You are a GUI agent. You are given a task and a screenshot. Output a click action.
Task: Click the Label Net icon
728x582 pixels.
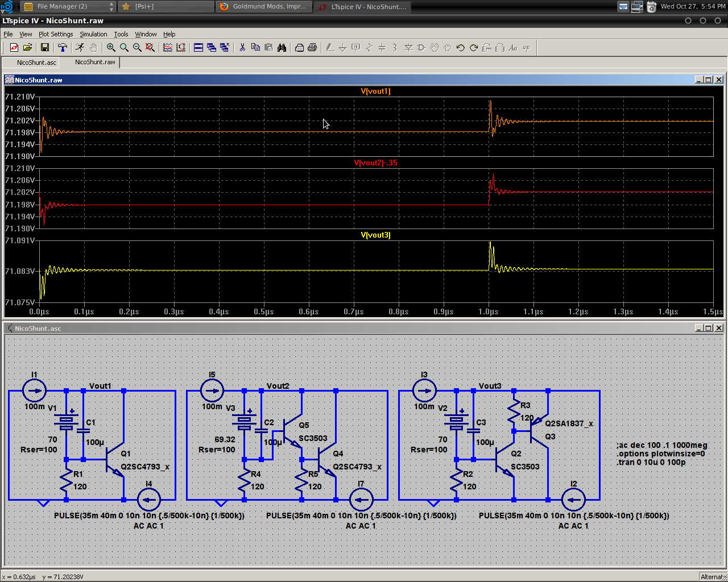pyautogui.click(x=356, y=48)
